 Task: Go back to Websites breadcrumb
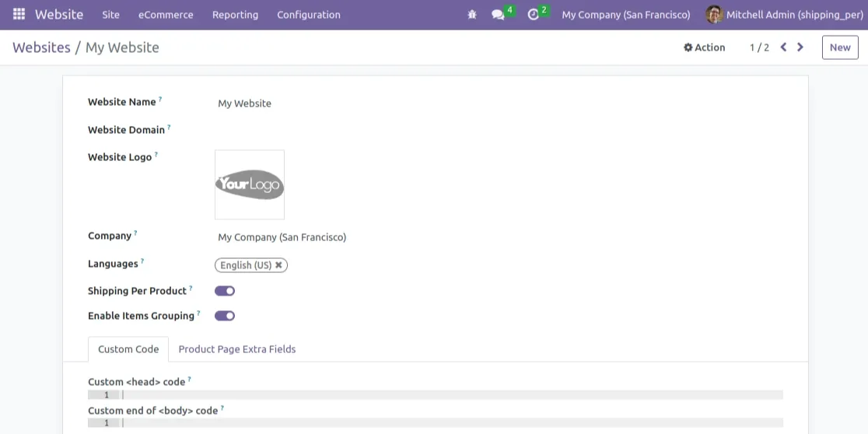41,47
